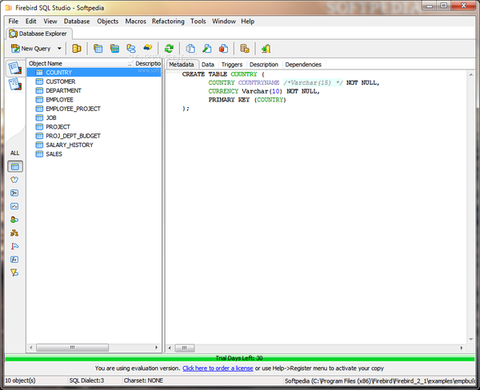Select the EMPLOYEE table in list

pos(59,100)
